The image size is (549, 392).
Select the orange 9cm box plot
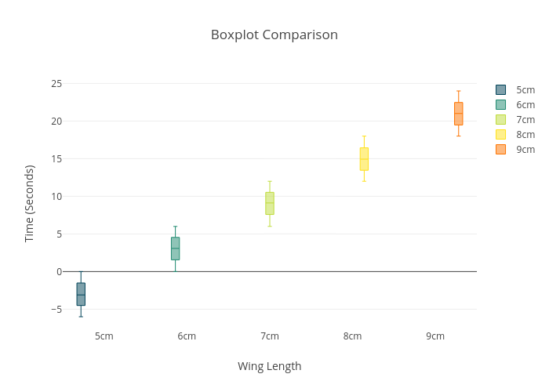[458, 114]
